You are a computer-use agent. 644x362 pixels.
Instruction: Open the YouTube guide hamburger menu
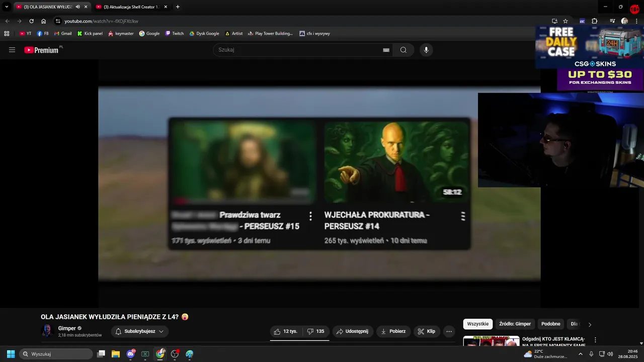[x=12, y=50]
